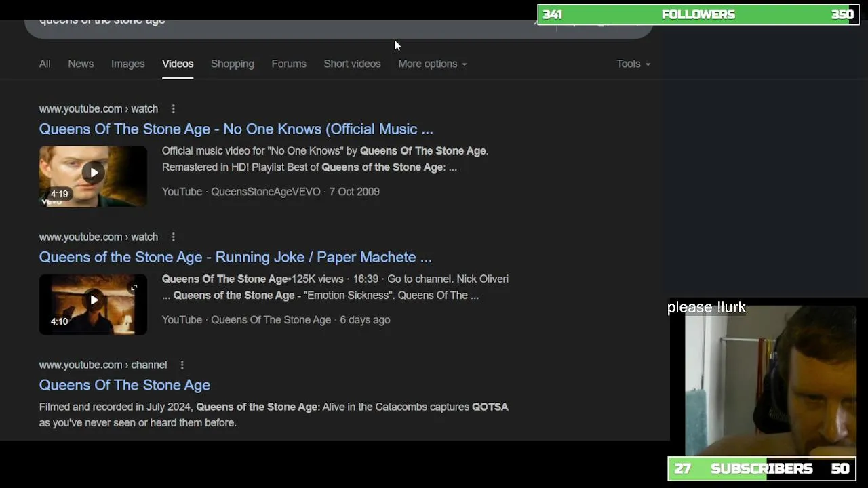
Task: Open the All results tab
Action: tap(45, 64)
